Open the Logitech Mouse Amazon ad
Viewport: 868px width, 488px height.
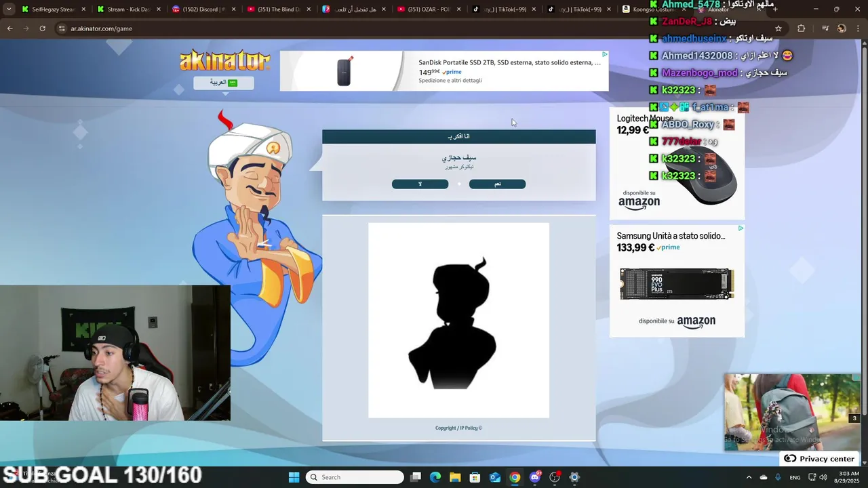tap(677, 163)
